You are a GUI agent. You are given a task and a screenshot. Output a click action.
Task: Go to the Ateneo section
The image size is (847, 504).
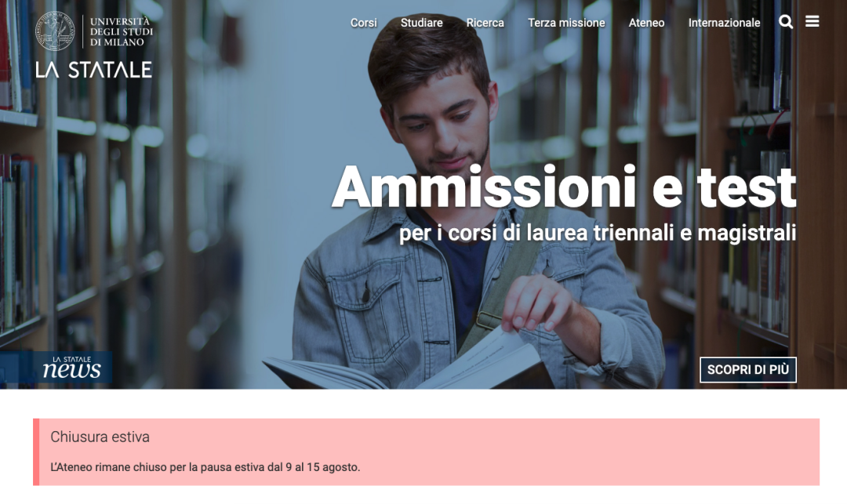[x=646, y=23]
